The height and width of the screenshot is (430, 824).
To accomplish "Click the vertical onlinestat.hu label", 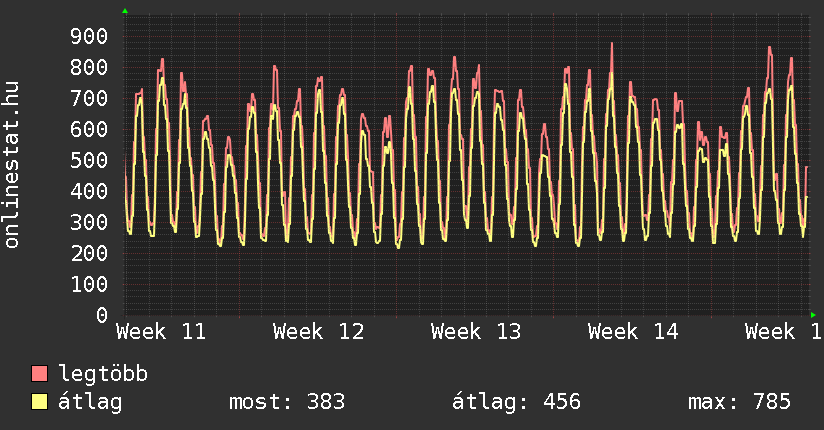I will 13,165.
